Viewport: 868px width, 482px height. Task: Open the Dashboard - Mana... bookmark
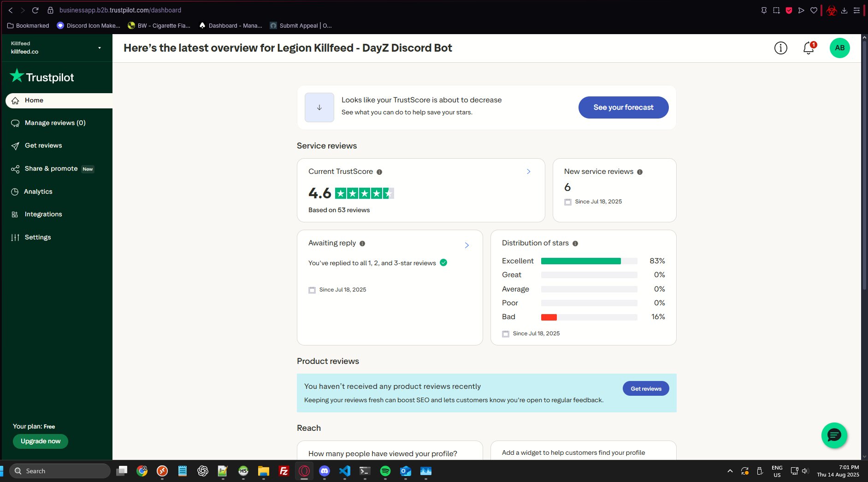click(x=230, y=26)
